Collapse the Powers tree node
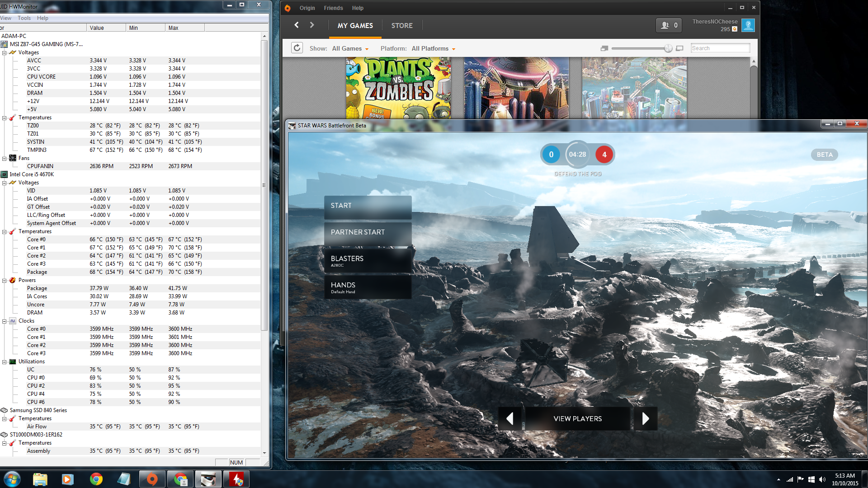Viewport: 868px width, 488px height. 5,280
